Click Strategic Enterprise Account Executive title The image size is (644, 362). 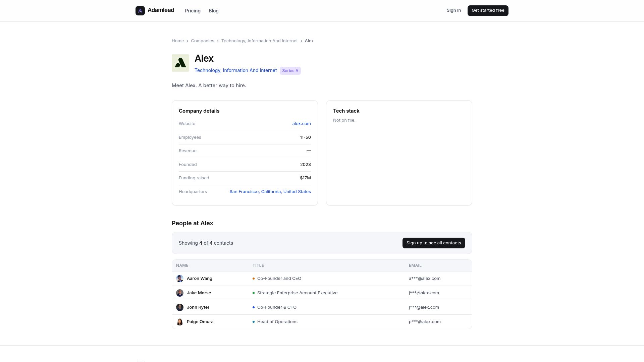click(298, 293)
